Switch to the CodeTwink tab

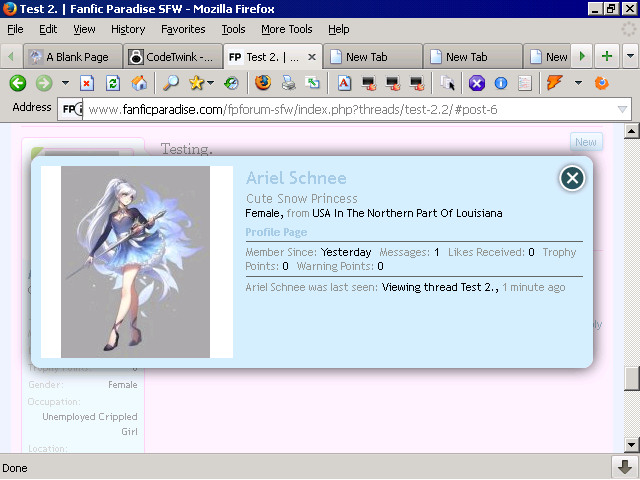[173, 57]
